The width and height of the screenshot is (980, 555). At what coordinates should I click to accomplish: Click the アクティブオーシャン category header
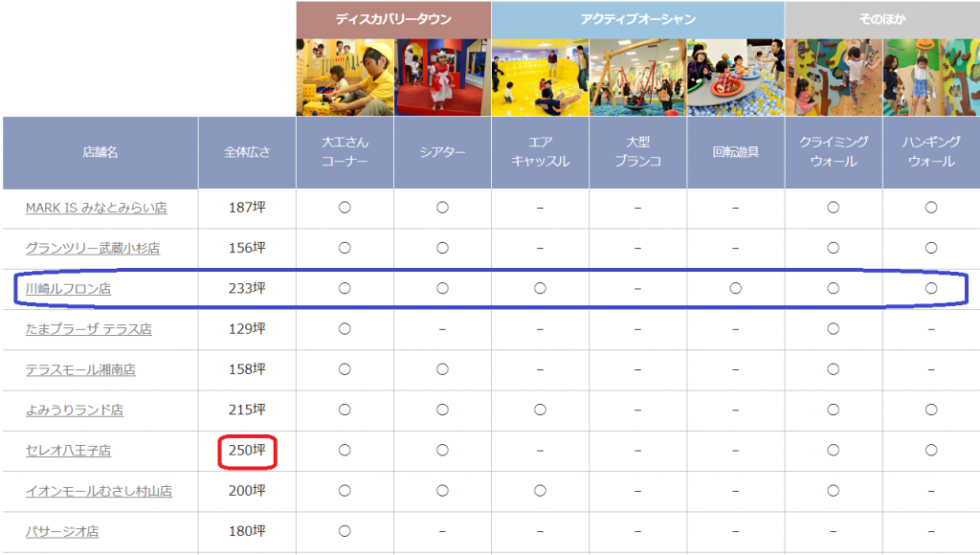(x=638, y=19)
